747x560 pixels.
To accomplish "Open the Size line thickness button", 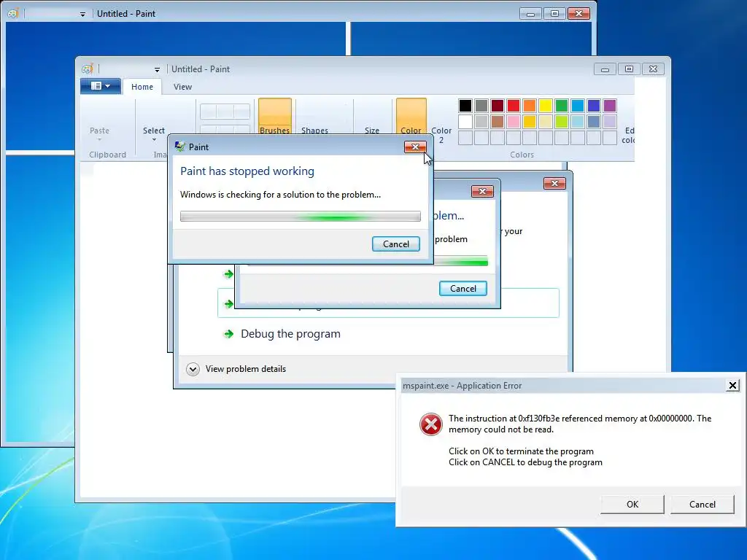I will coord(372,117).
